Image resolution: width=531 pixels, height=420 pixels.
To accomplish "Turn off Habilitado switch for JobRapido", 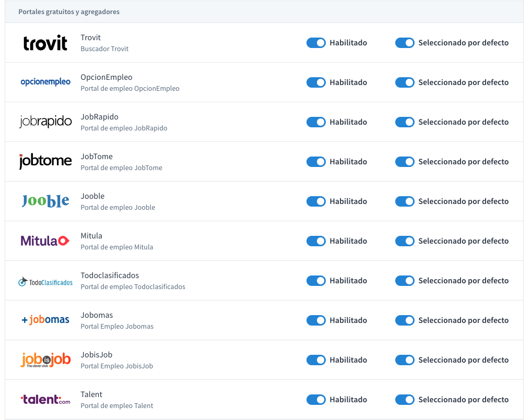I will [x=316, y=122].
